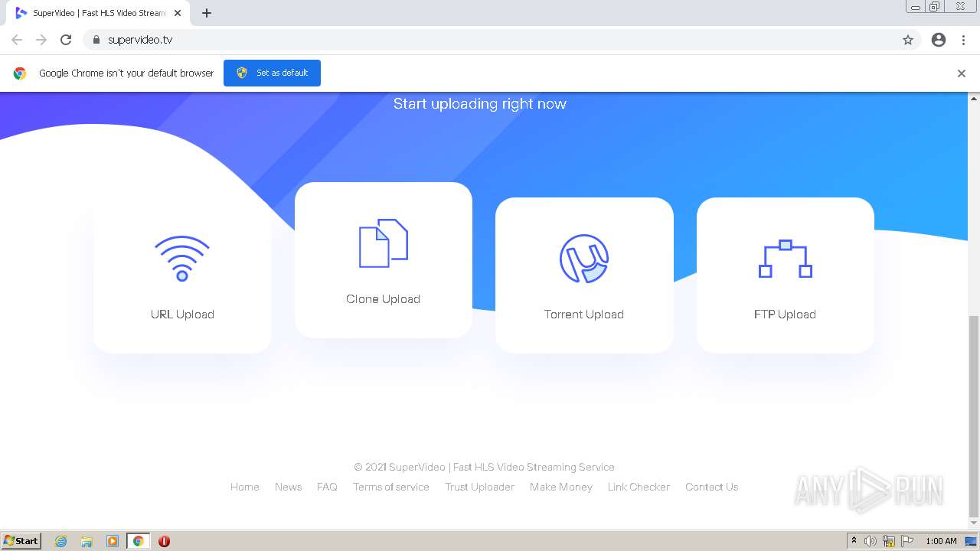Click the scrollbar up arrow
This screenshot has height=551, width=980.
(974, 99)
